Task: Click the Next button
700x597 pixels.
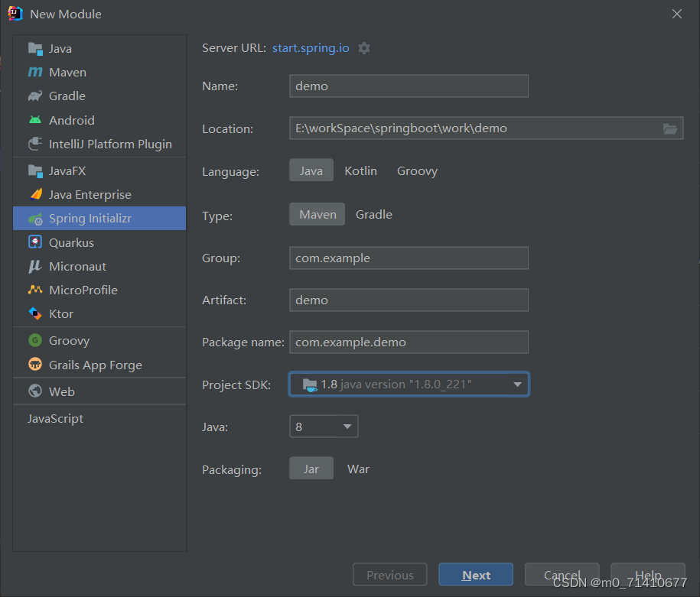Action: (475, 574)
